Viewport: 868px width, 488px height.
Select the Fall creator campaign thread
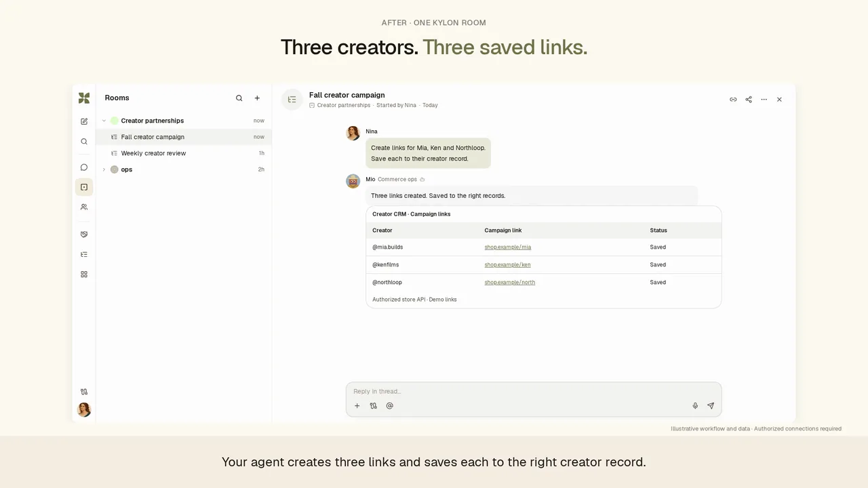point(184,137)
